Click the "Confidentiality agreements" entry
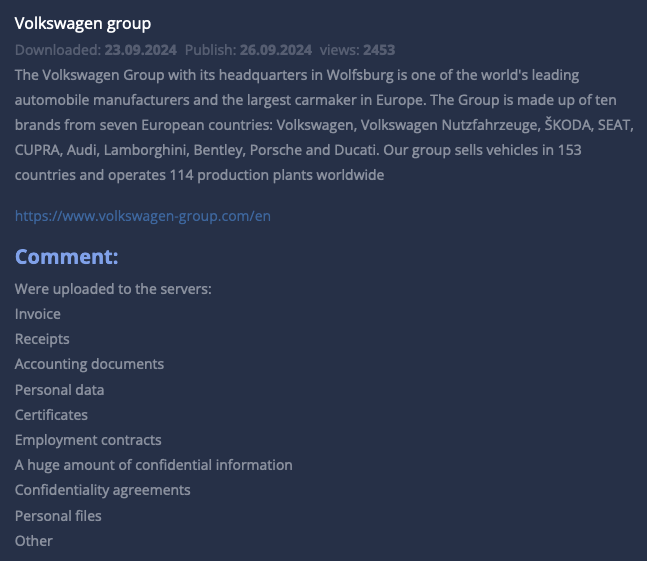The image size is (647, 561). [x=103, y=490]
